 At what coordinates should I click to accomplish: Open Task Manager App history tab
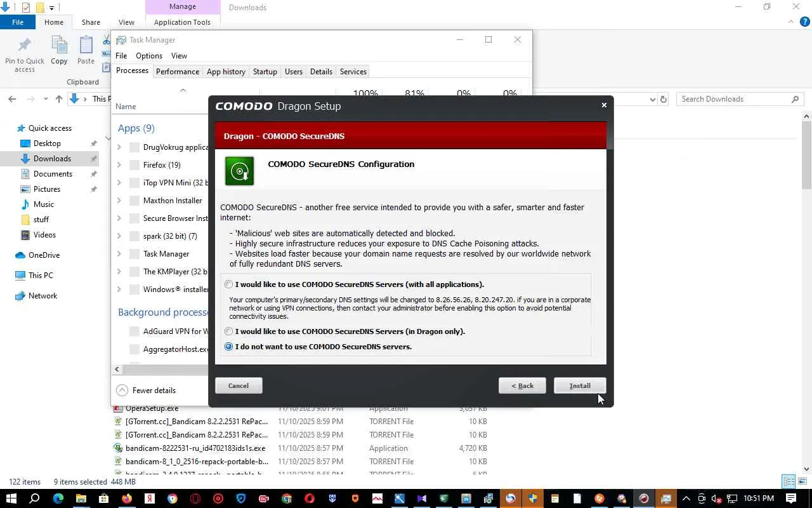[226, 72]
